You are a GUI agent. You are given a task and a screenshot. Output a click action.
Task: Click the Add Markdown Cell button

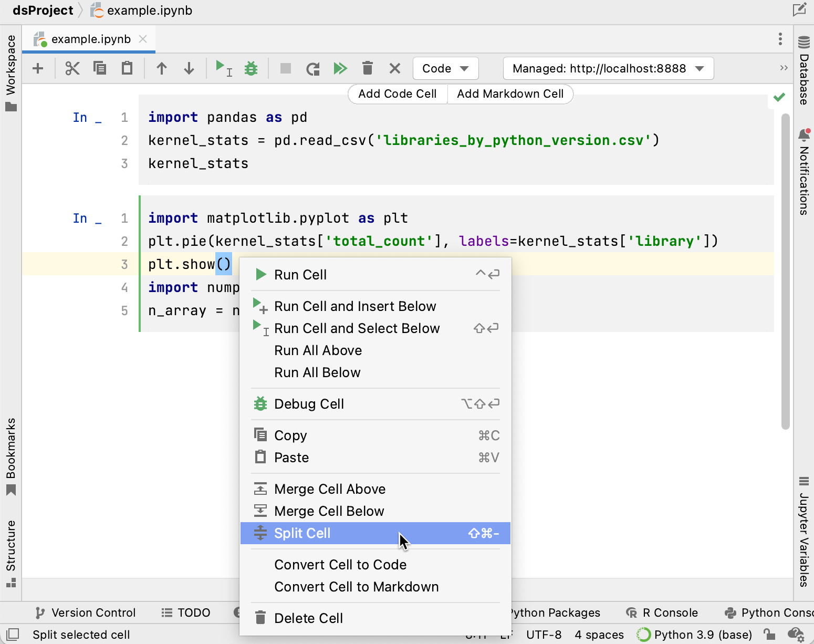[x=510, y=94]
